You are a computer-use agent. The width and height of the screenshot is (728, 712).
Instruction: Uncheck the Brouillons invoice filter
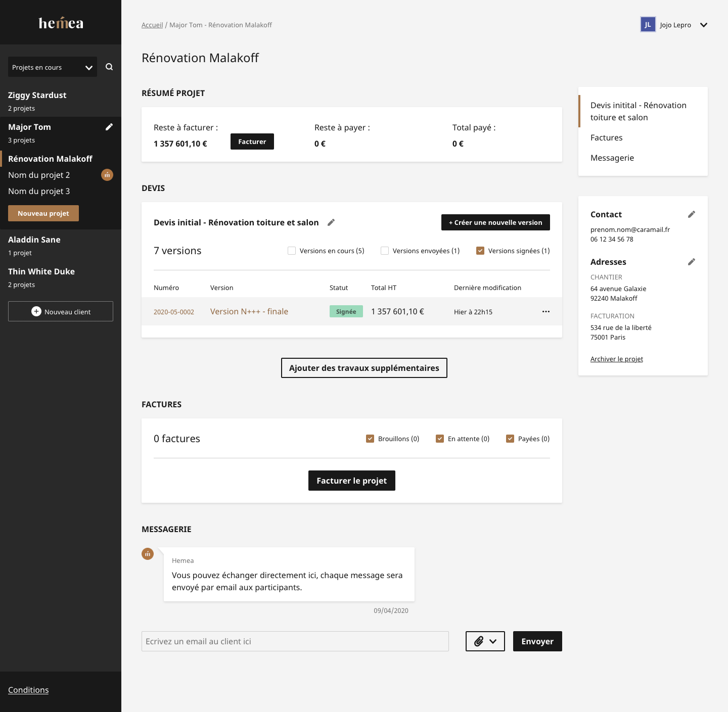370,439
